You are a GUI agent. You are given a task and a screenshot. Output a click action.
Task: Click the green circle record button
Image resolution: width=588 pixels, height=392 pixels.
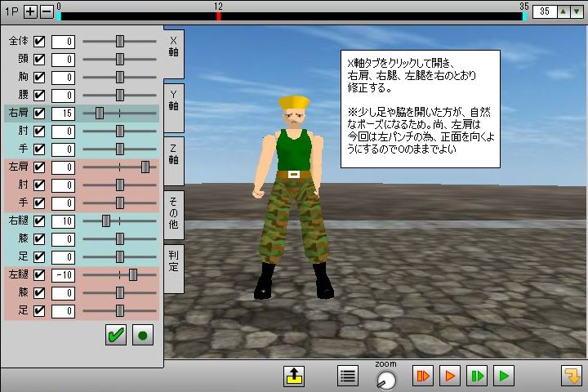pyautogui.click(x=143, y=335)
